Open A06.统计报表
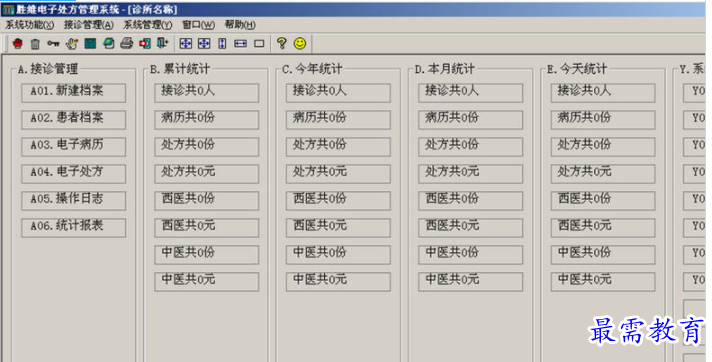Viewport: 712px width, 362px height. (x=74, y=228)
